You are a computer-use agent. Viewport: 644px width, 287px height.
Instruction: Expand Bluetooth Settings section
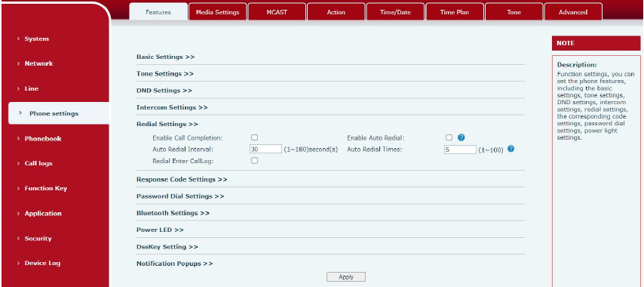tap(173, 214)
